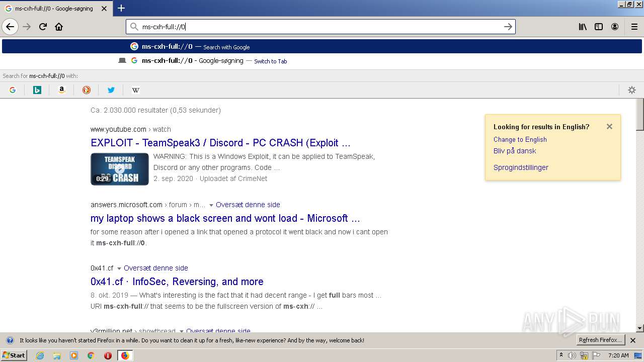Search with the Wikipedia one-click engine
The height and width of the screenshot is (362, 644).
[x=135, y=90]
